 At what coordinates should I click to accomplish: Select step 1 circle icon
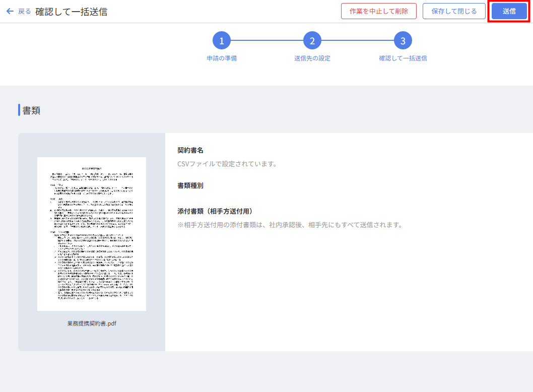(x=222, y=41)
